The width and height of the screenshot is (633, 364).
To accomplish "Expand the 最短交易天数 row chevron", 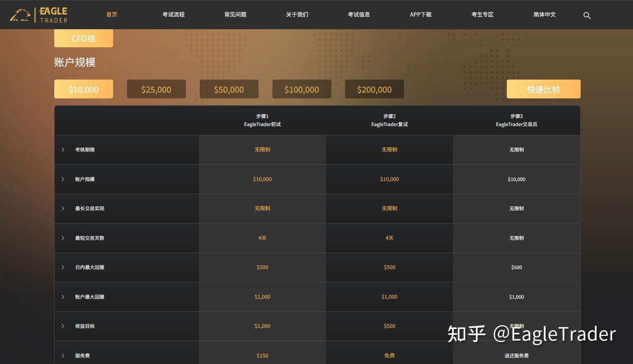I will 63,238.
